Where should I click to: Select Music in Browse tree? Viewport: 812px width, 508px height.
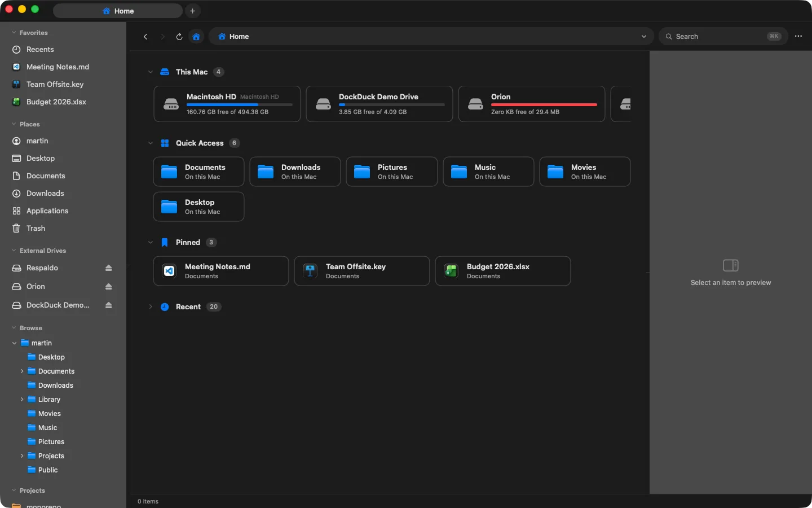tap(63, 428)
